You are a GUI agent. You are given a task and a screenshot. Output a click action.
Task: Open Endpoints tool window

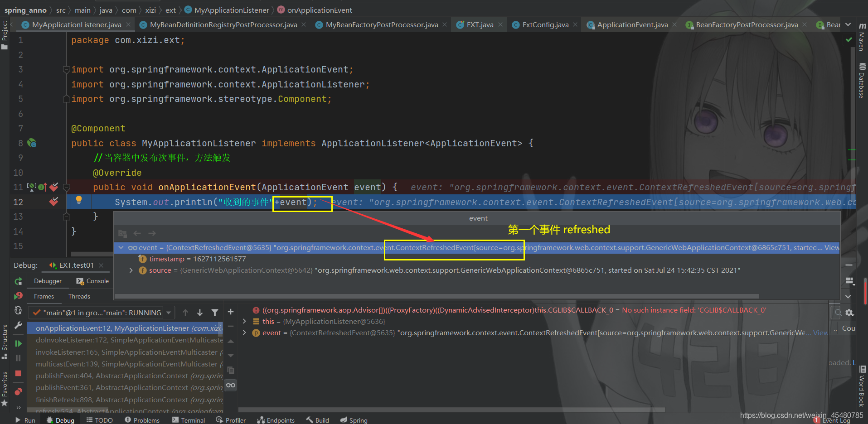(276, 420)
